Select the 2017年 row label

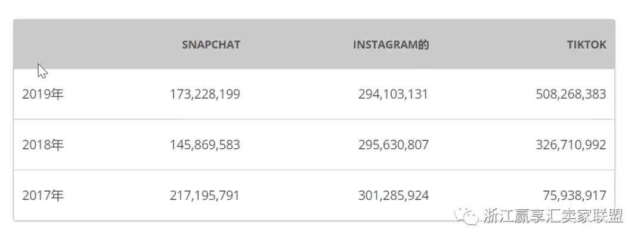coord(43,196)
